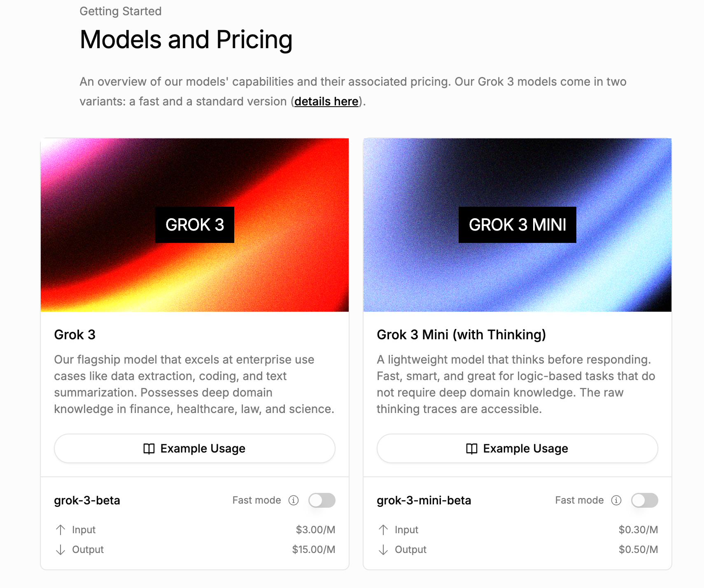Viewport: 704px width, 588px height.
Task: Click the "Grok 3" card title
Action: pyautogui.click(x=75, y=335)
